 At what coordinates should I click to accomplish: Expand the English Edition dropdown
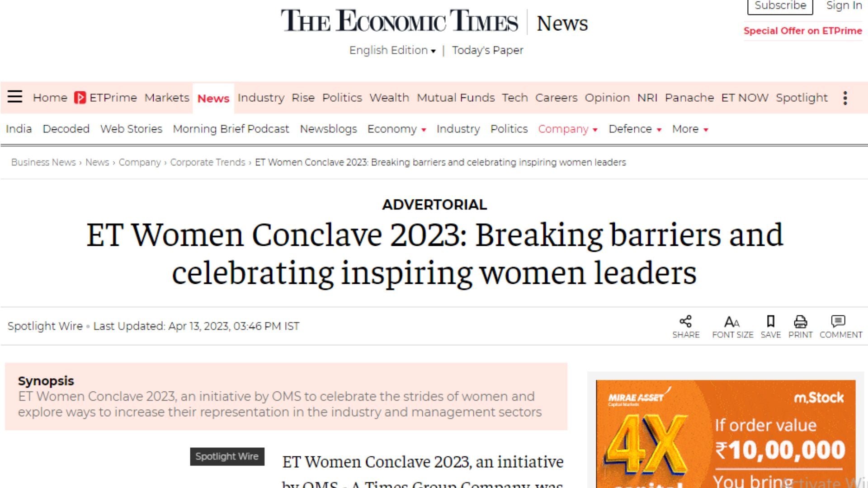coord(392,50)
